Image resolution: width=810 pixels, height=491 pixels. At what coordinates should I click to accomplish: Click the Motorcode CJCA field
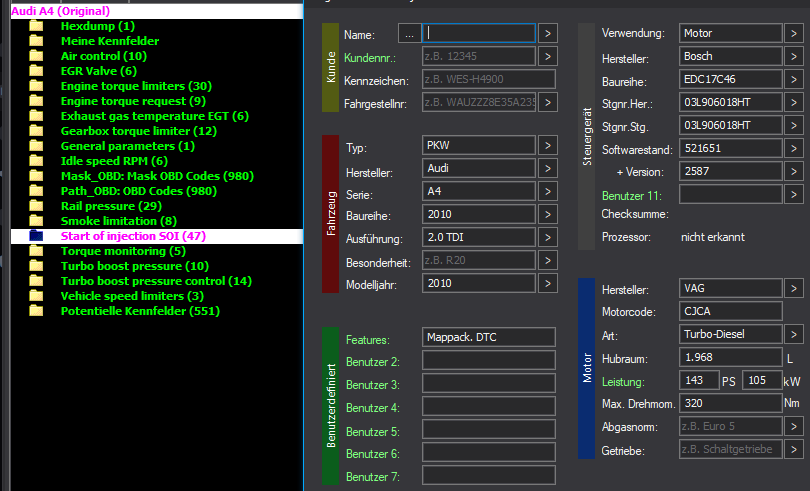[729, 311]
